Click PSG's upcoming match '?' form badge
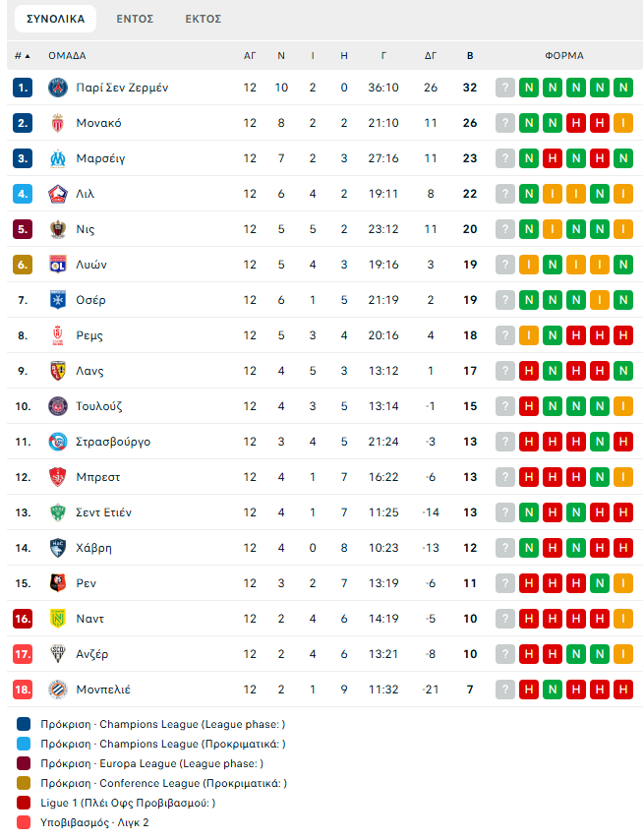644x840 pixels. point(505,88)
